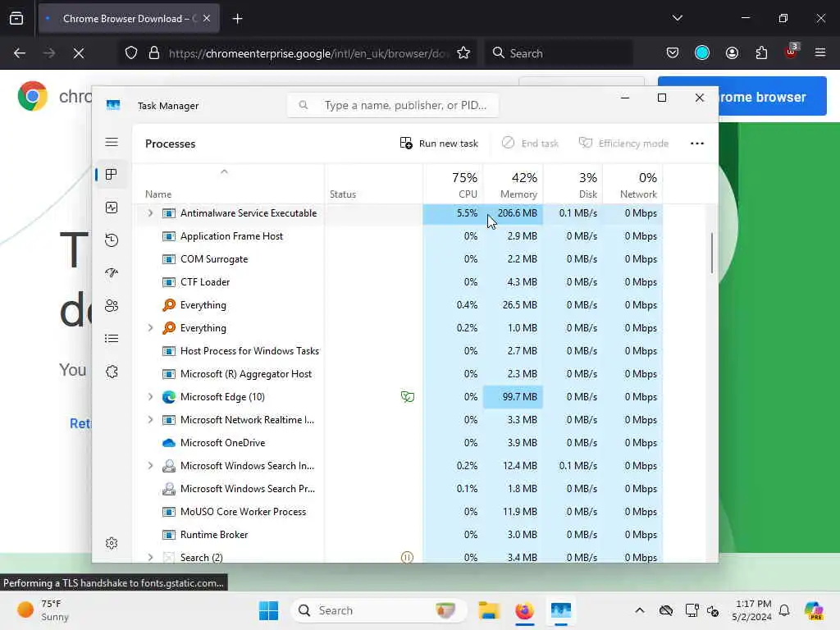This screenshot has width=840, height=630.
Task: Select the Processes page icon in sidebar
Action: tap(112, 175)
